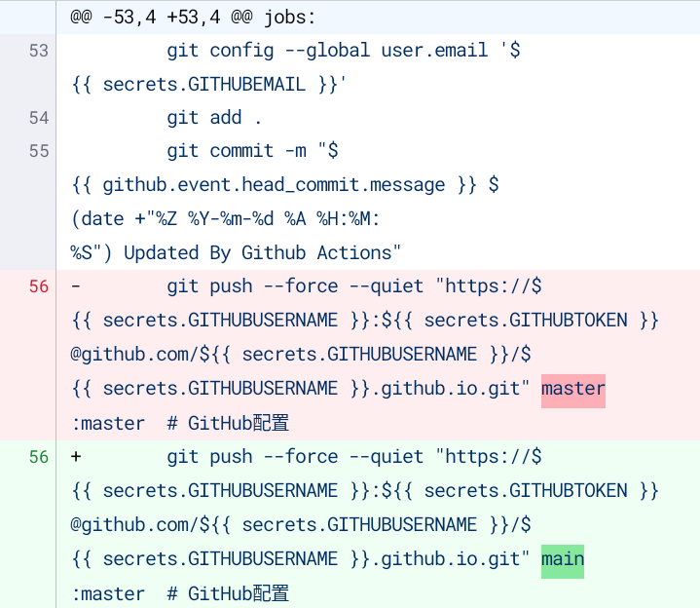Viewport: 700px width, 608px height.
Task: Click the hunk header "@@ -53,4 +53,4 @@ jobs:"
Action: (x=193, y=18)
